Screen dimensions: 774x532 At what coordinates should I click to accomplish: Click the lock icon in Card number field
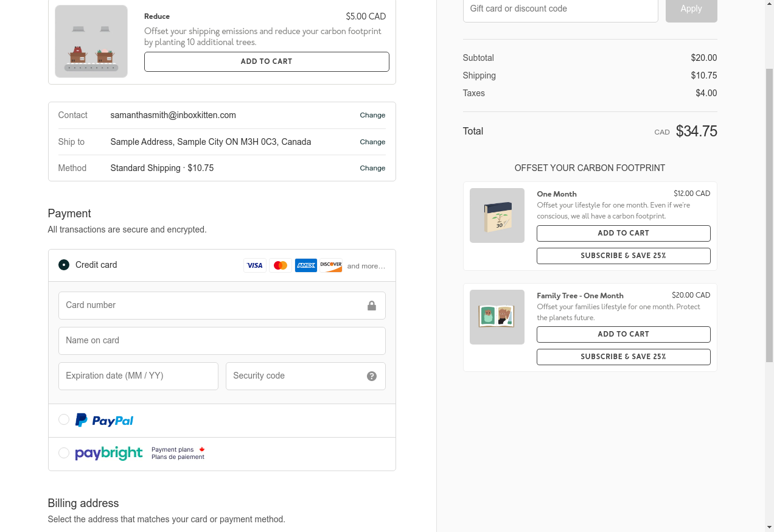[x=372, y=306]
